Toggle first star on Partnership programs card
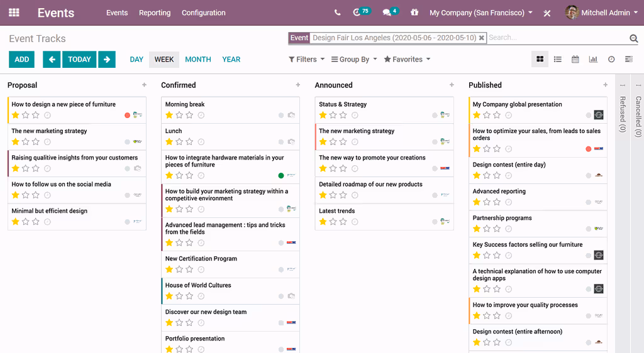The width and height of the screenshot is (644, 353). tap(477, 229)
